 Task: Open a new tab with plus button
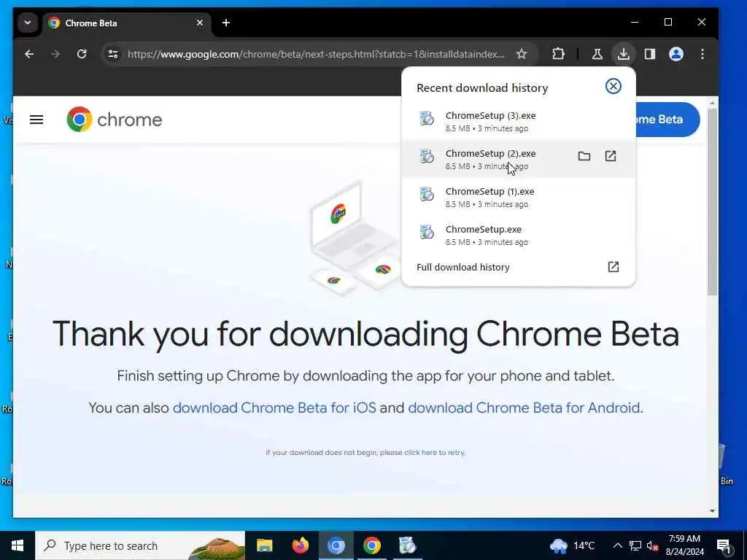click(x=226, y=23)
